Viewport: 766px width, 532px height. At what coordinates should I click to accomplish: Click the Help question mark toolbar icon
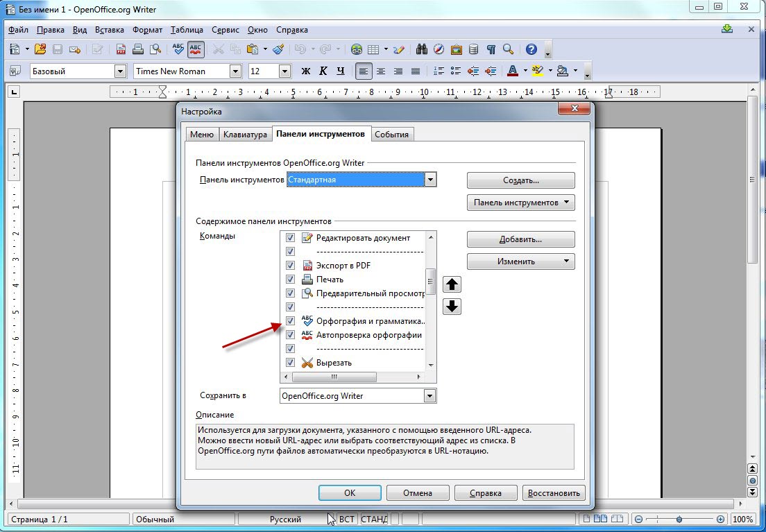coord(531,49)
